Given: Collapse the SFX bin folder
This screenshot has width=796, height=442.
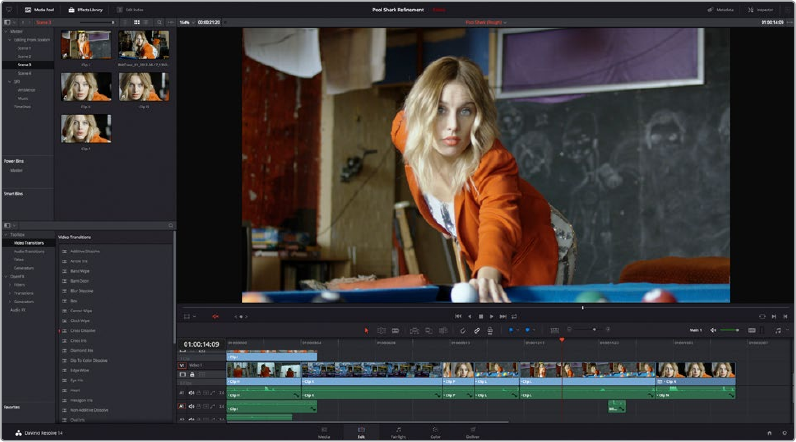Looking at the screenshot, I should click(x=10, y=81).
